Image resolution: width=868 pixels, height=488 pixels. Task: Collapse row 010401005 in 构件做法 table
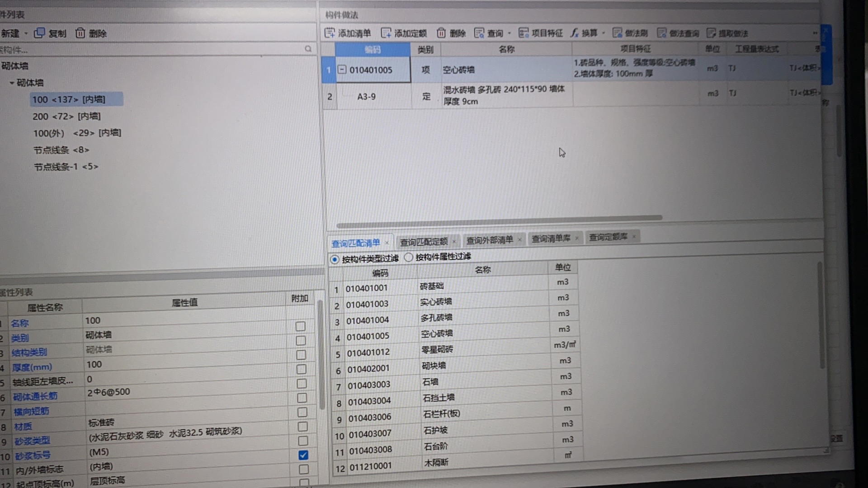tap(342, 70)
